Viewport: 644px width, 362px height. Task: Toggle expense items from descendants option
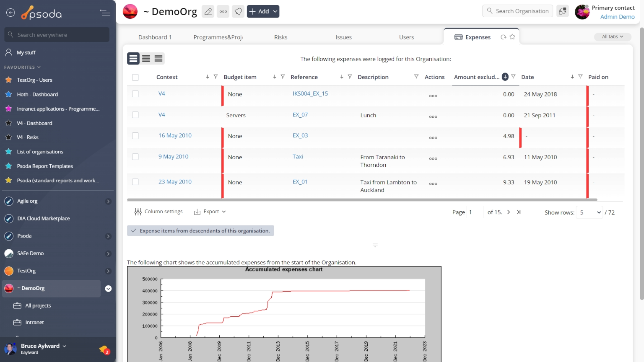tap(200, 231)
